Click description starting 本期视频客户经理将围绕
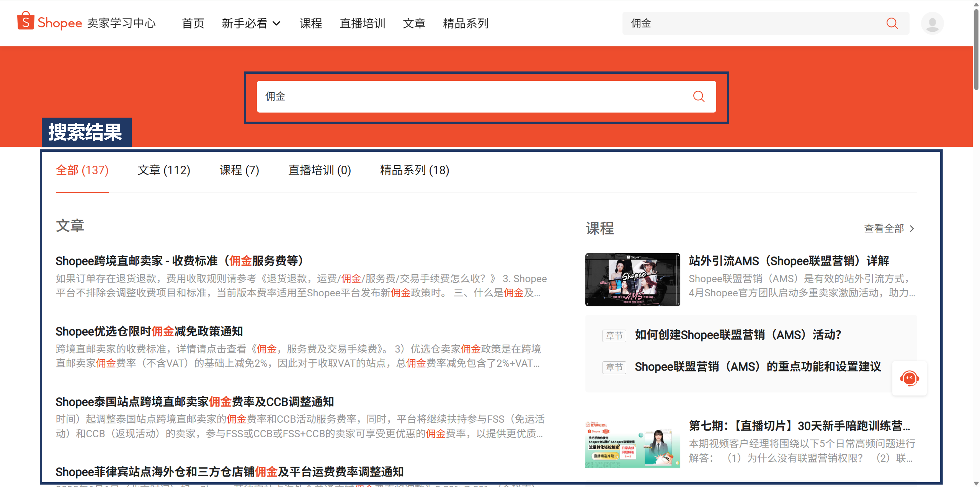The image size is (980, 487). pyautogui.click(x=802, y=451)
